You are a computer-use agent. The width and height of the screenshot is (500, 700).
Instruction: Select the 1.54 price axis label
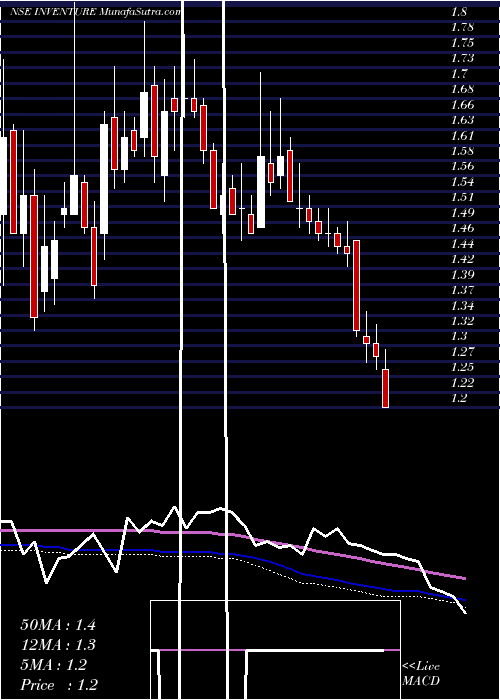[x=462, y=182]
